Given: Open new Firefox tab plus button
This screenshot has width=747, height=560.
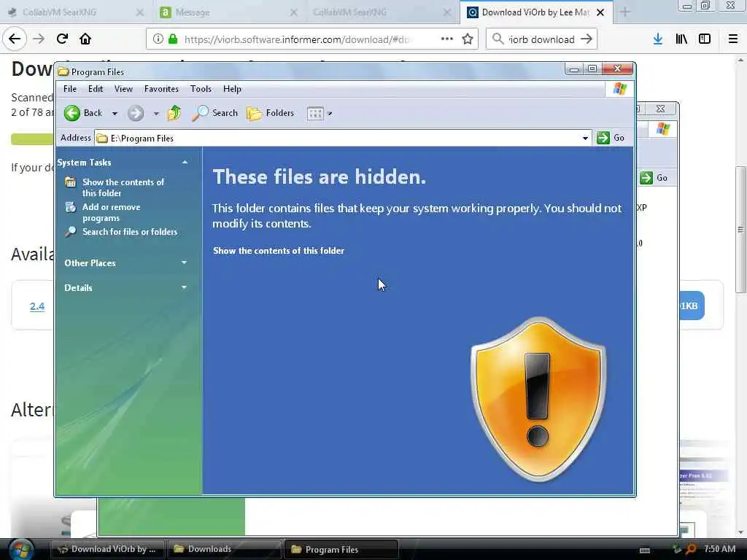Looking at the screenshot, I should [x=624, y=12].
